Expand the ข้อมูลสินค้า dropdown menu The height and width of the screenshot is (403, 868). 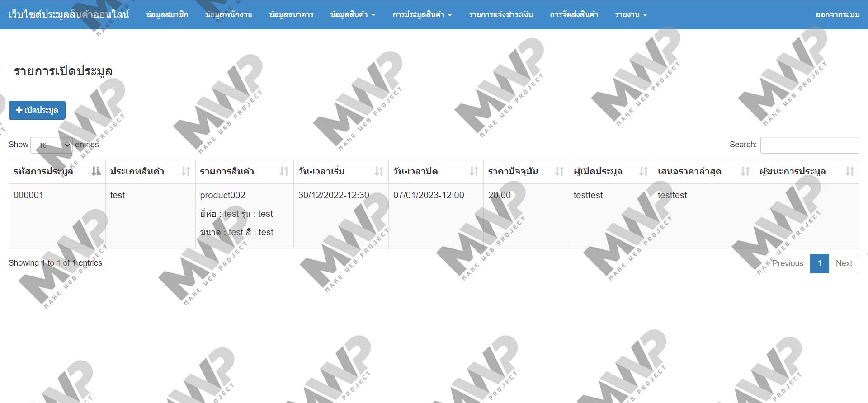click(x=353, y=14)
